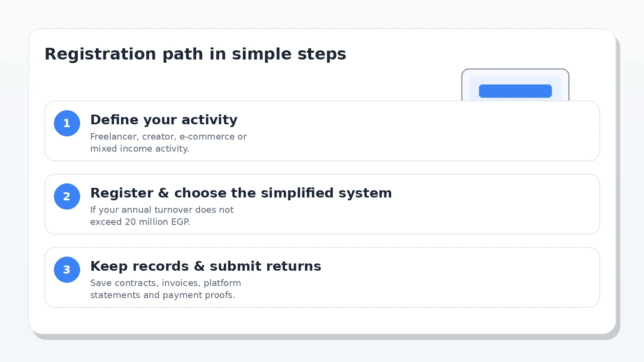Click the 'mixed income activity' line
The width and height of the screenshot is (644, 362).
140,149
